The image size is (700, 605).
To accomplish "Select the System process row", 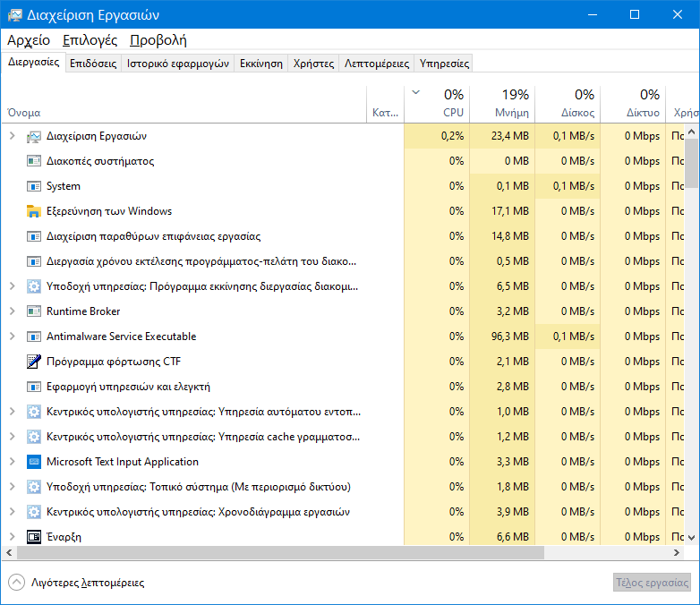I will [179, 186].
